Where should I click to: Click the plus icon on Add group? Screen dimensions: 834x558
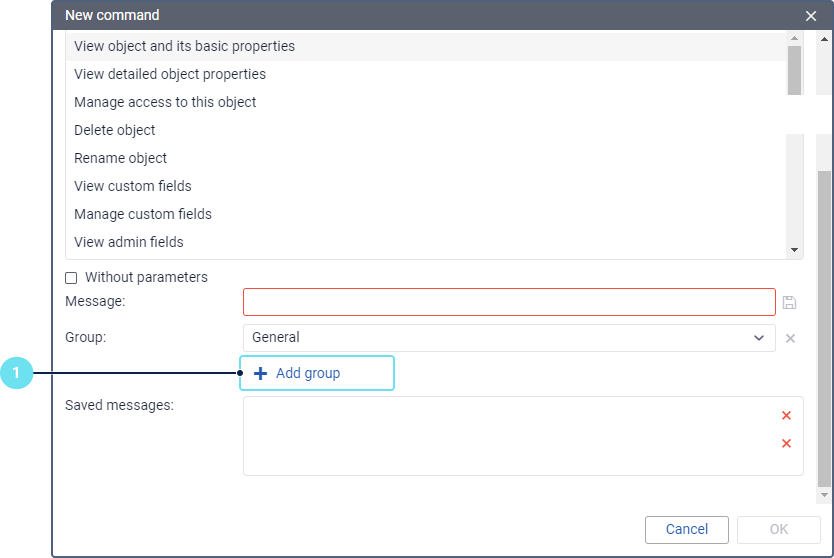[261, 373]
